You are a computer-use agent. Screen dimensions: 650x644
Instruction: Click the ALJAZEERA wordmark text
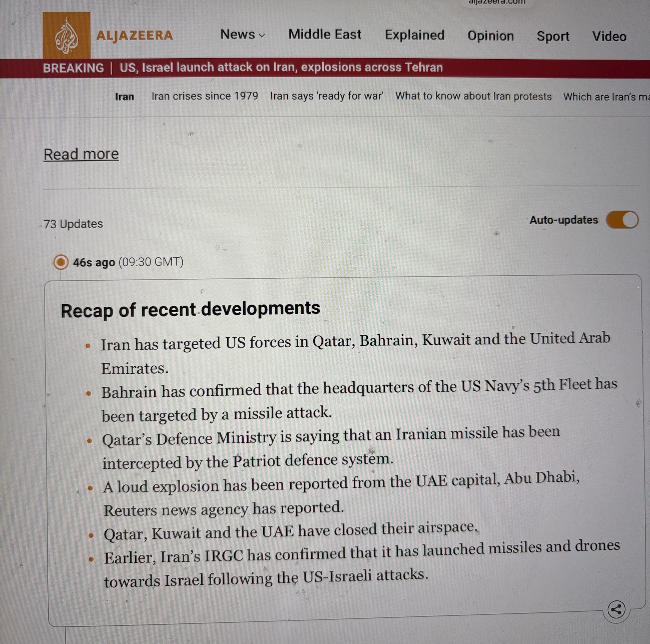point(135,36)
